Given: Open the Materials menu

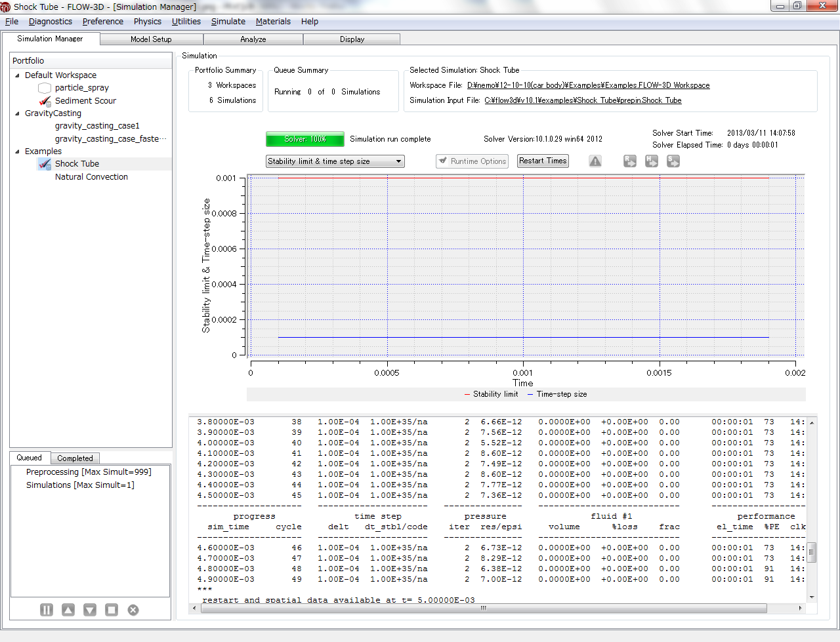Looking at the screenshot, I should [x=273, y=22].
